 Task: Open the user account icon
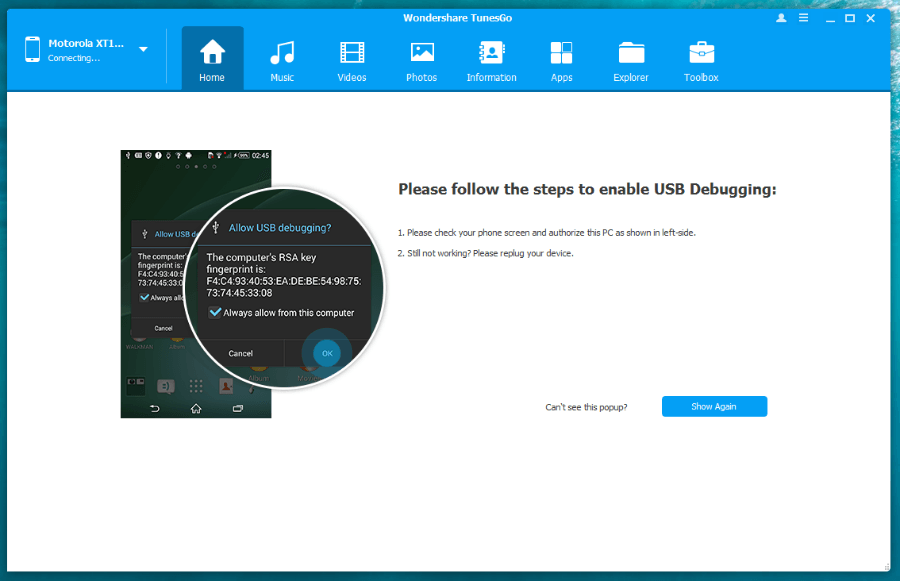coord(781,18)
